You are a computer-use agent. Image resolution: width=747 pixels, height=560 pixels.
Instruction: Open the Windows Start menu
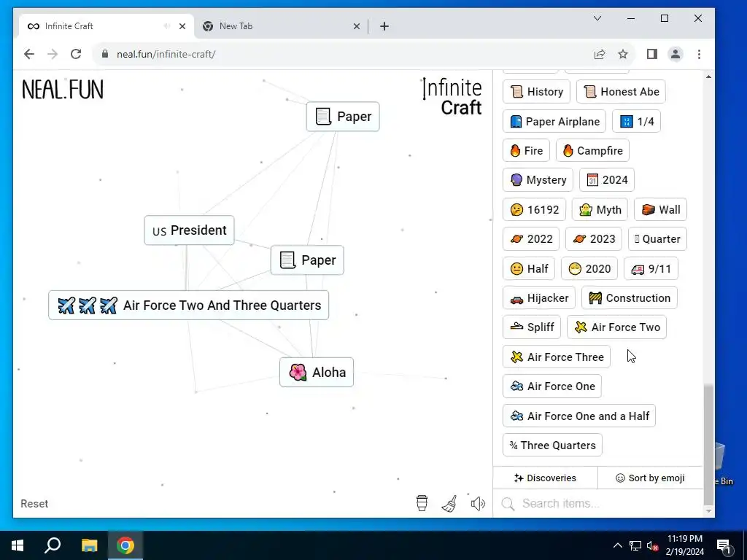(x=18, y=545)
